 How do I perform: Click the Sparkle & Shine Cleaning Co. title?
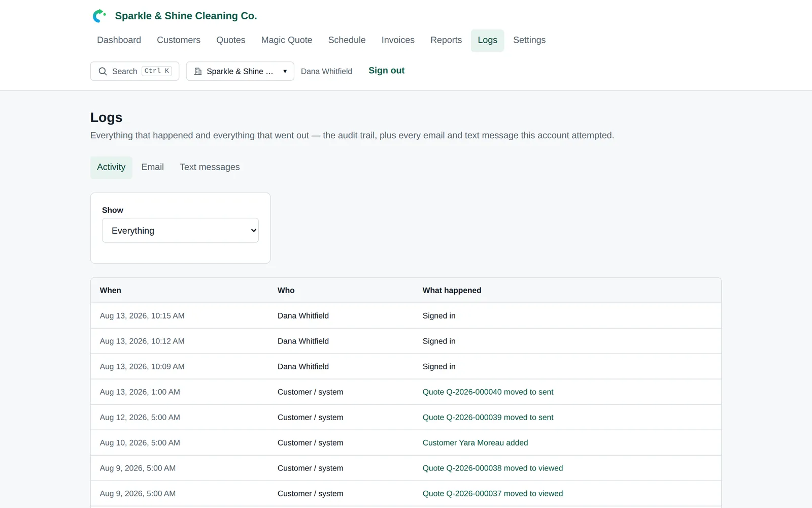pyautogui.click(x=186, y=16)
